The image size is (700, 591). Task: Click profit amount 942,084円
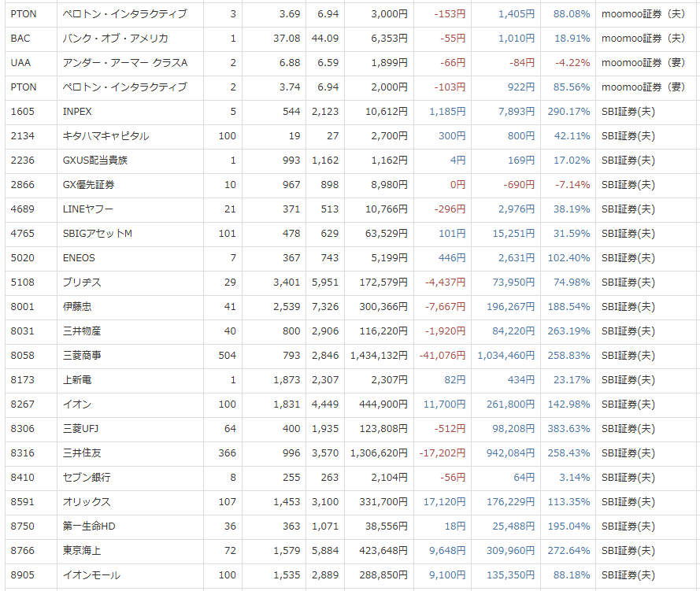tap(511, 453)
